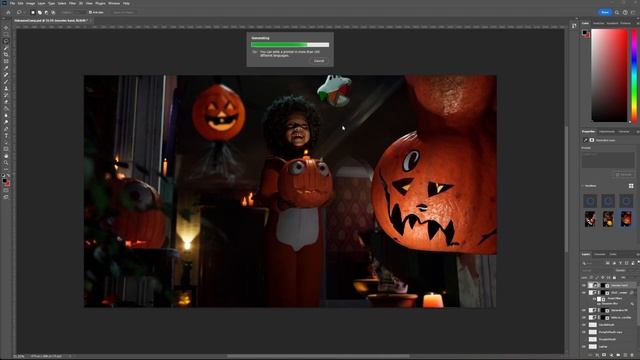640x360 pixels.
Task: Toggle Smart Filters visibility eye
Action: 594,299
